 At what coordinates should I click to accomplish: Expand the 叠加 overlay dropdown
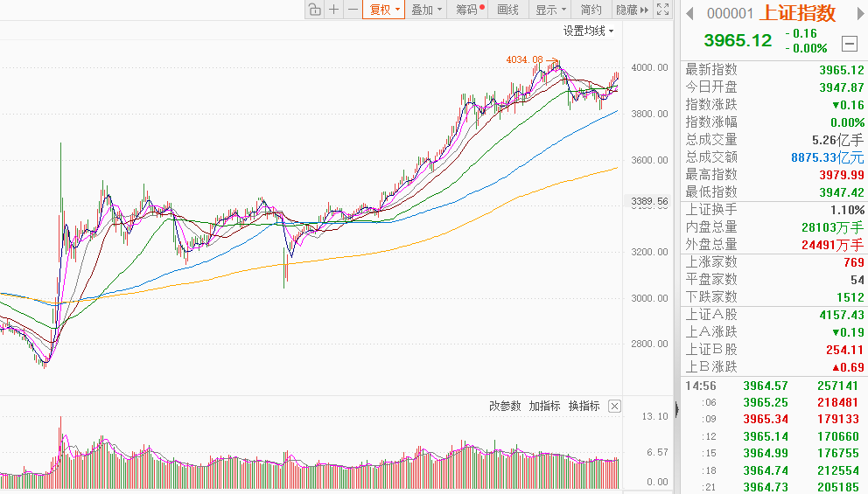tap(427, 10)
